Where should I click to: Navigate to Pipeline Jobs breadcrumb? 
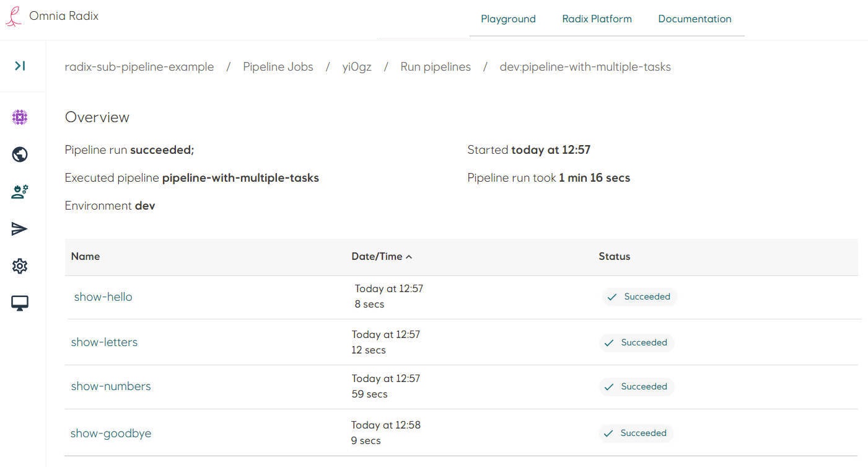click(x=278, y=67)
